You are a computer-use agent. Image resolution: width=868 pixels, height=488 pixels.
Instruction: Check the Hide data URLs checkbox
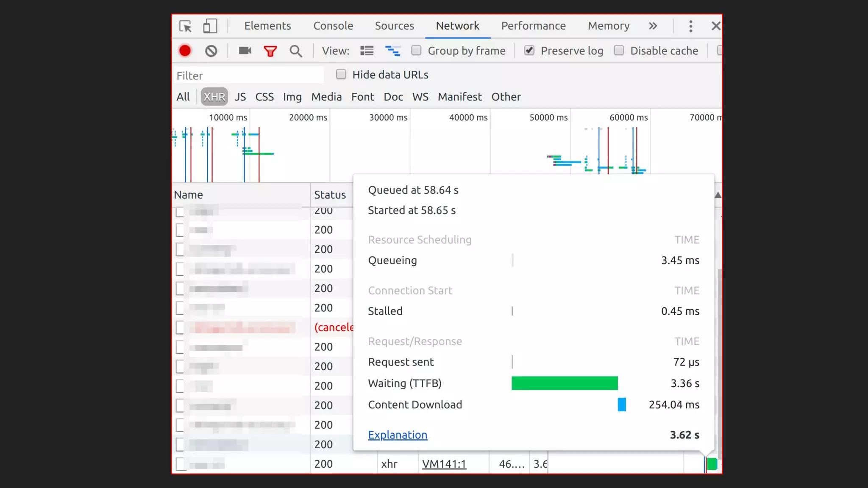pos(341,75)
